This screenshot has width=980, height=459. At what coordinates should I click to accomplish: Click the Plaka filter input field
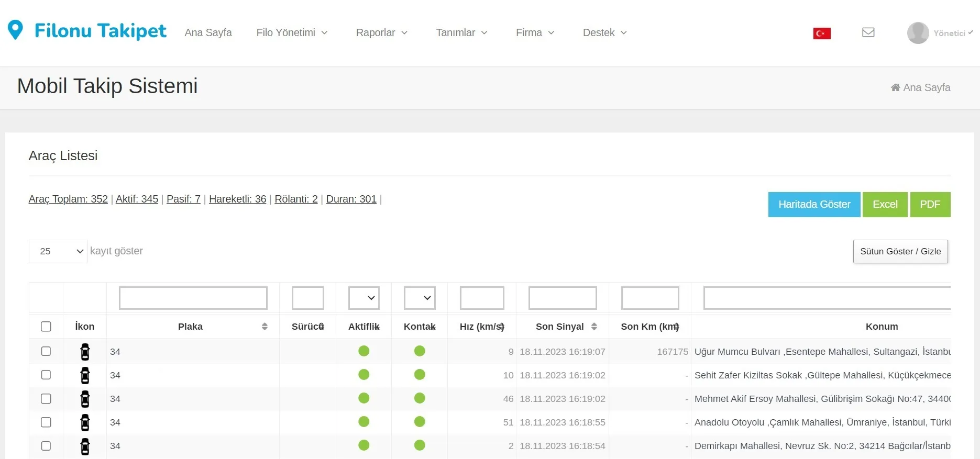pyautogui.click(x=193, y=298)
